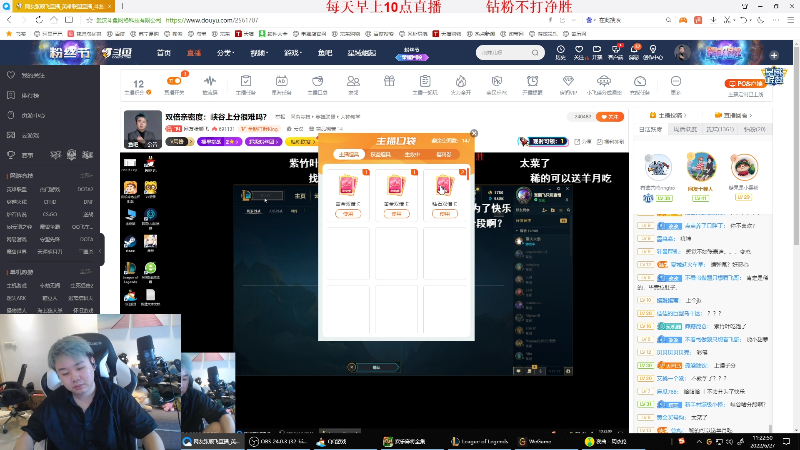Open the alarm clock reminder icon

click(x=532, y=81)
